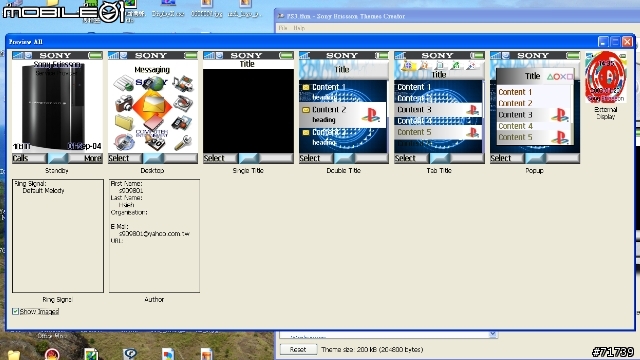This screenshot has height=360, width=640.
Task: Click PlayStation logo beside Content 5 in Popup
Action: pos(561,137)
